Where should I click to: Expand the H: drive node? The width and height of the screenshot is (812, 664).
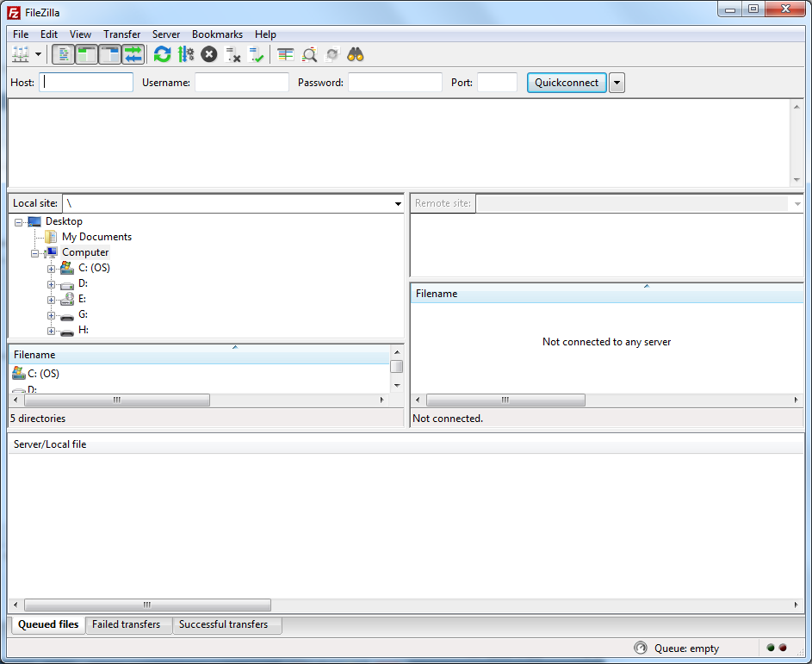[52, 331]
